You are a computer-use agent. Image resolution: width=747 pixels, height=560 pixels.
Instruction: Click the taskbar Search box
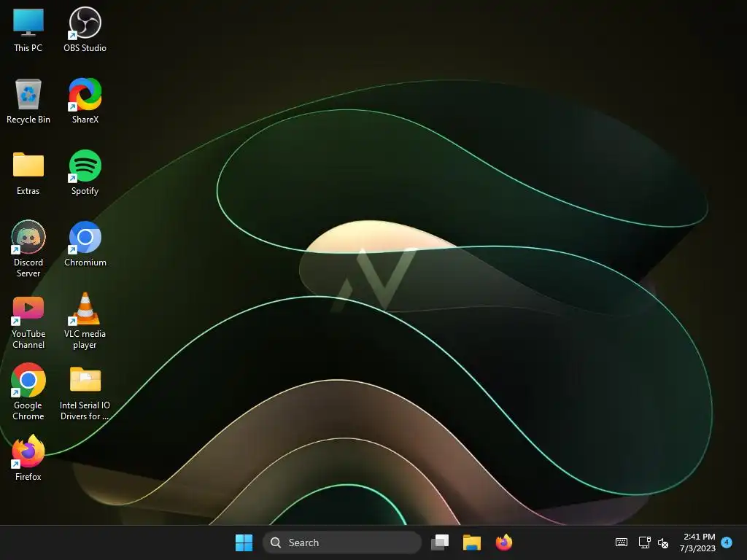(342, 542)
